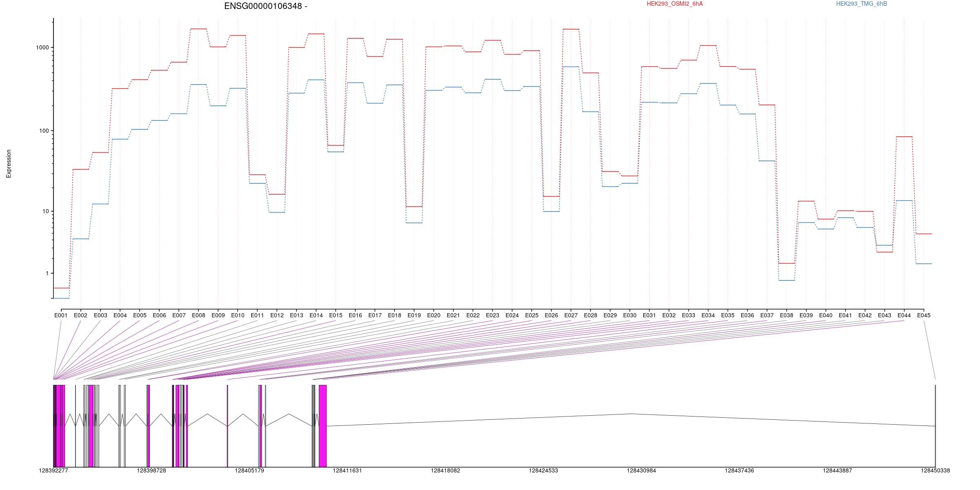The image size is (980, 490).
Task: Click the red E001 expression segment
Action: click(x=61, y=288)
